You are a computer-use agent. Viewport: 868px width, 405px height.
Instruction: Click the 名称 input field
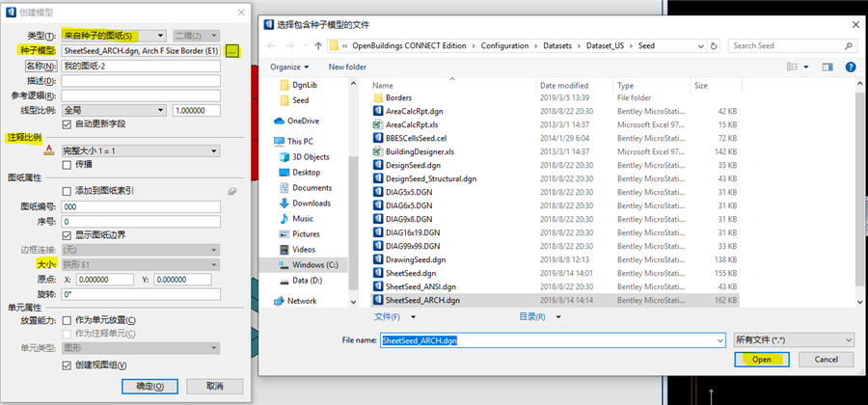tap(141, 66)
